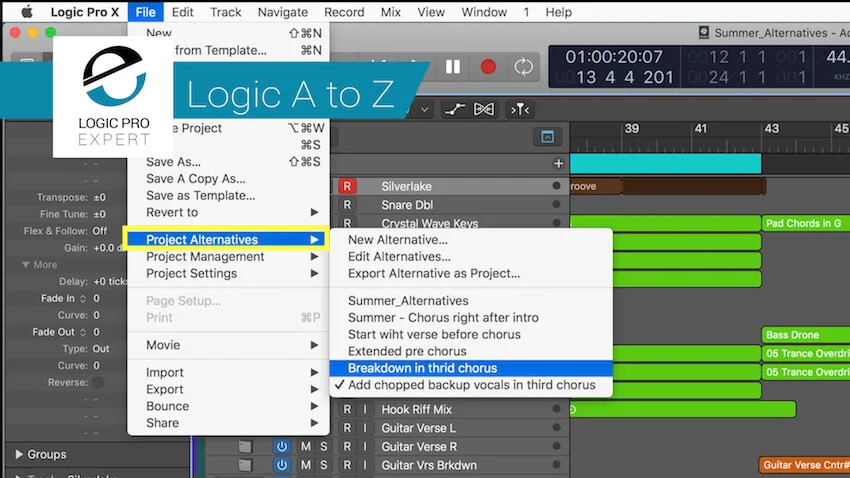Choose Save A Copy As…

[228, 178]
